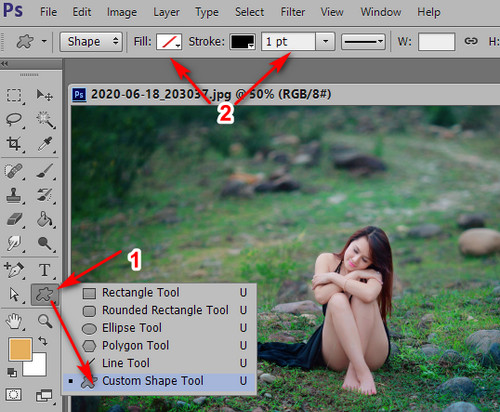Screen dimensions: 500x412
Task: Select the Brush tool
Action: tap(45, 171)
